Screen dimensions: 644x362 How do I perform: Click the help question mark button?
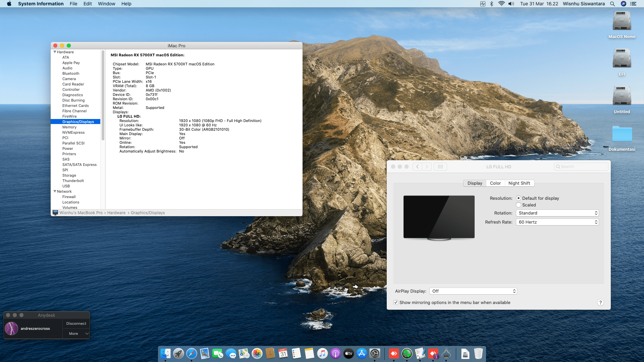(x=600, y=303)
